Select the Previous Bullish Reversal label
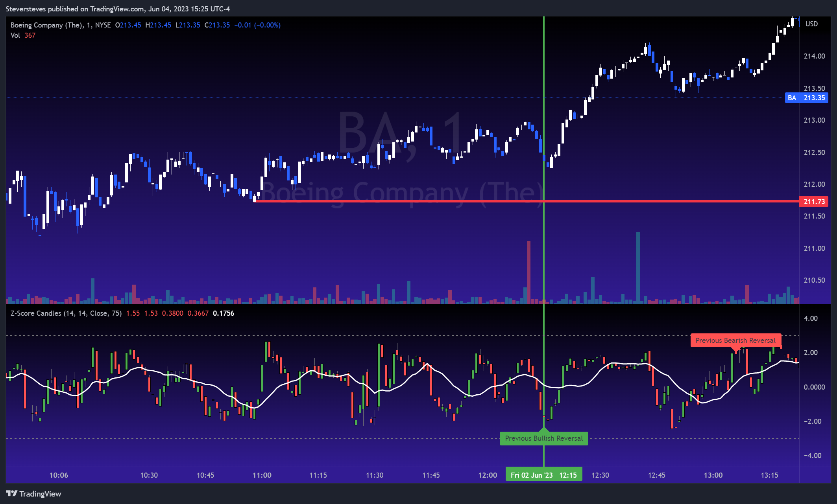837x504 pixels. pyautogui.click(x=544, y=438)
